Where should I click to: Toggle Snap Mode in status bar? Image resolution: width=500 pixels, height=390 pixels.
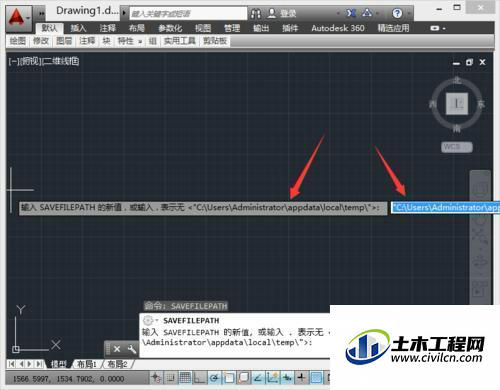click(x=171, y=378)
